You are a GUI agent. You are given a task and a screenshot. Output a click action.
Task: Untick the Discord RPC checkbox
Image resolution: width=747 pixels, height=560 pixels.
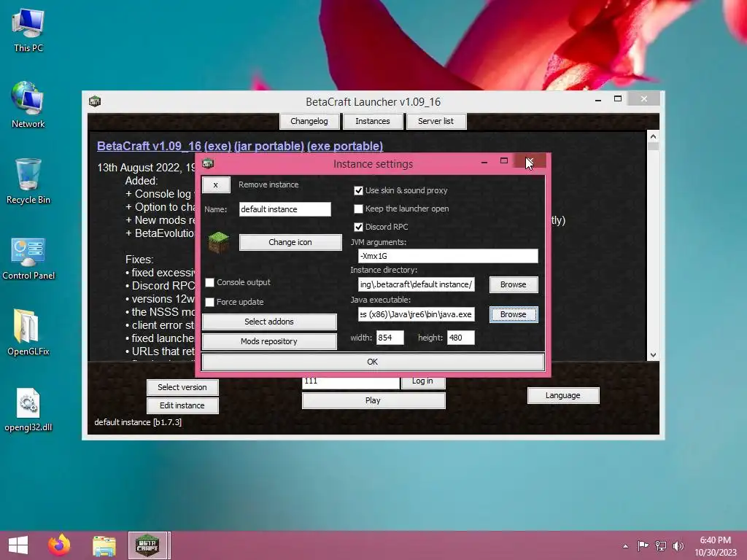(358, 227)
